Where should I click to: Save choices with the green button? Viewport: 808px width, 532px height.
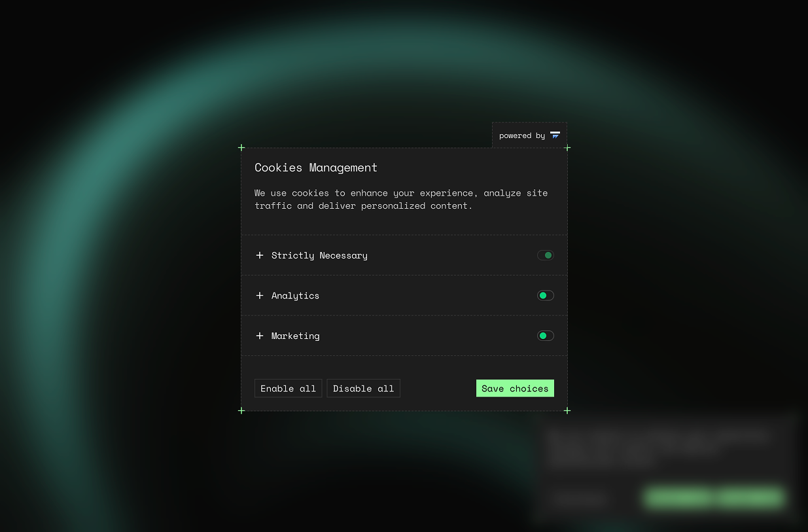pyautogui.click(x=515, y=389)
